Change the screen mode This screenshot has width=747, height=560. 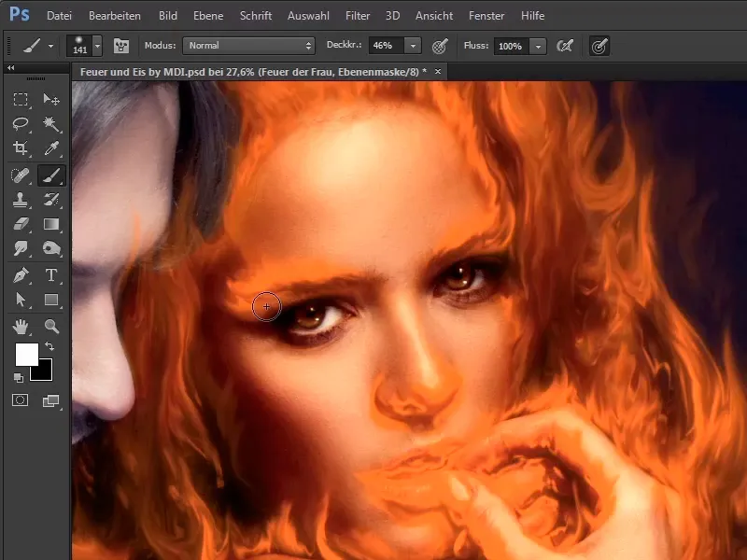tap(51, 401)
